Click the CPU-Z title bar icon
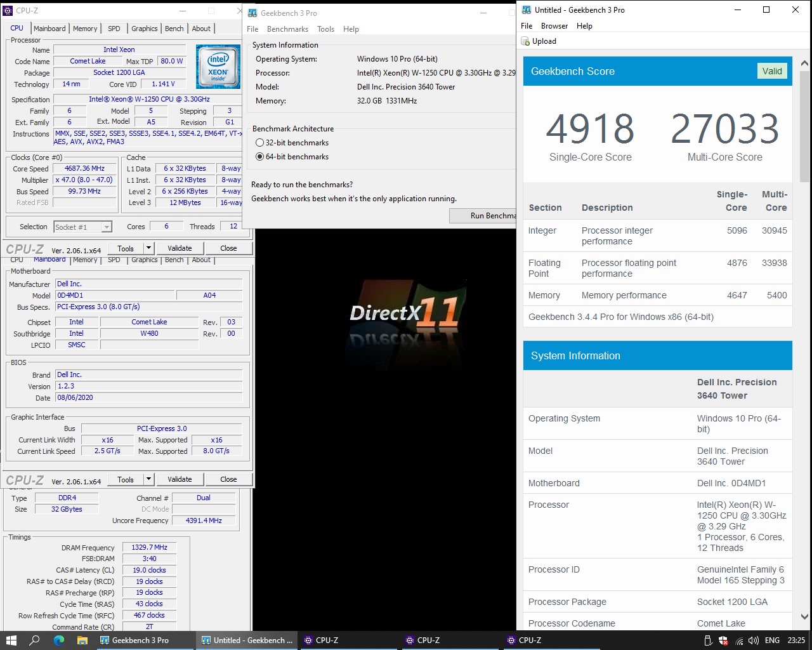 [8, 10]
